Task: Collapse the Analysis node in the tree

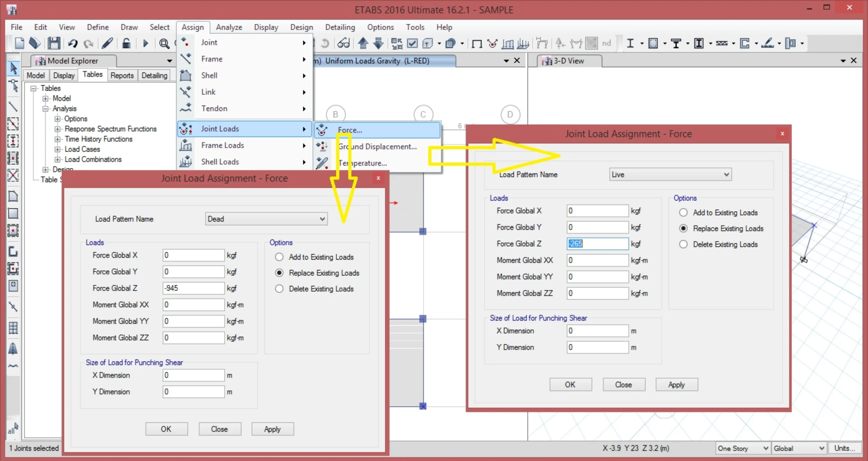Action: [45, 109]
